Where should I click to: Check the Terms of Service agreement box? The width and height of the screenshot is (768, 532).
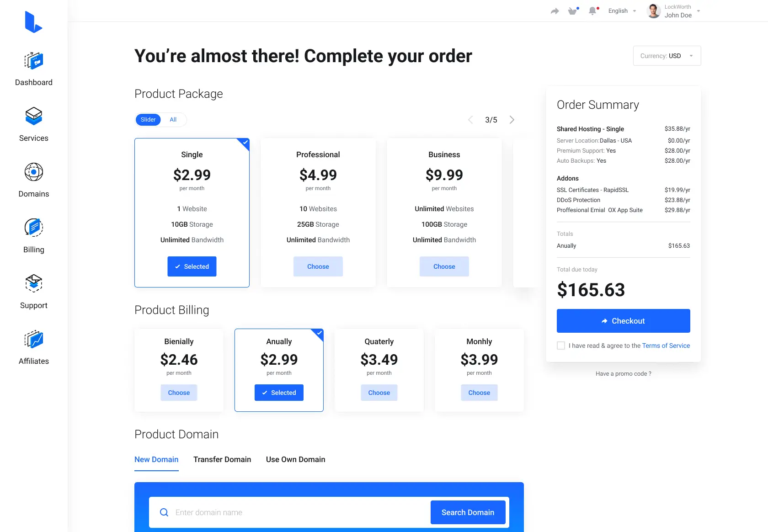(x=561, y=346)
